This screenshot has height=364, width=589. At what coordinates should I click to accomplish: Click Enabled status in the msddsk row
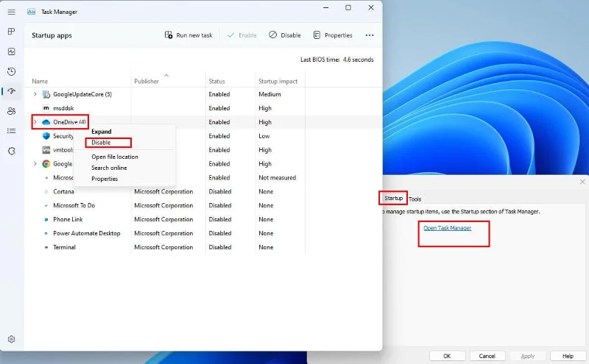219,108
